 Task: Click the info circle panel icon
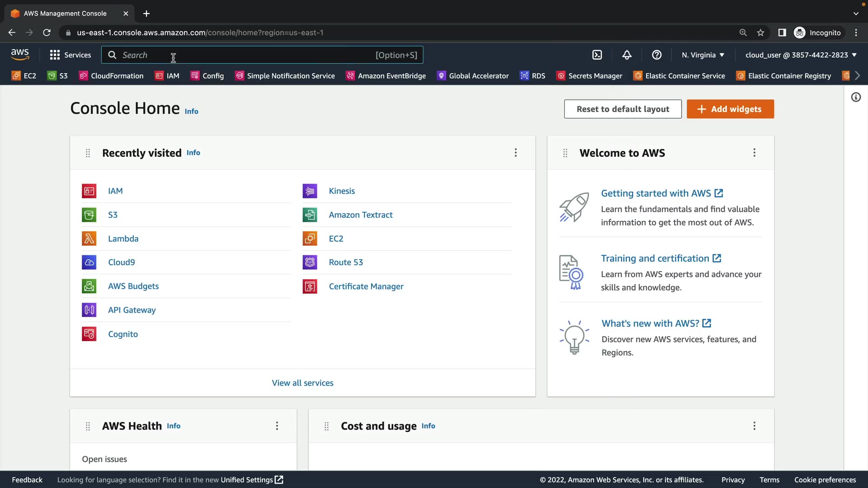[856, 97]
